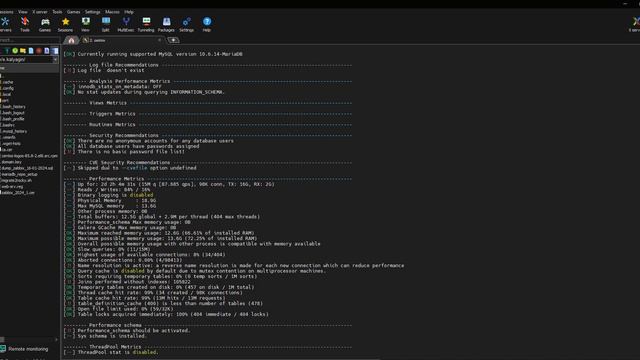Open the Settings gears toolbar icon
640x360 pixels.
[x=187, y=24]
